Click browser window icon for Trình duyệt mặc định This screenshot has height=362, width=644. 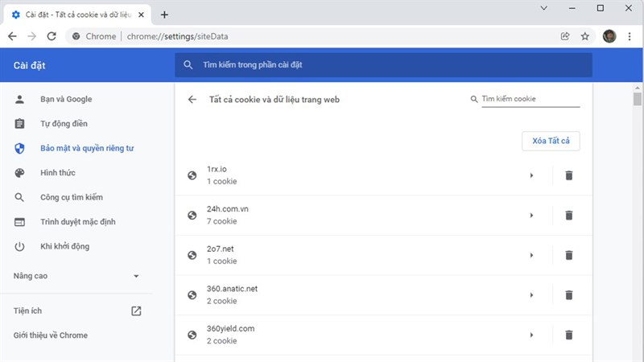click(x=19, y=222)
